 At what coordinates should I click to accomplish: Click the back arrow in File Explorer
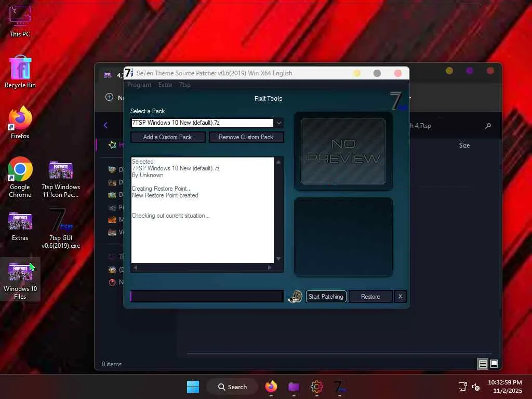click(105, 125)
